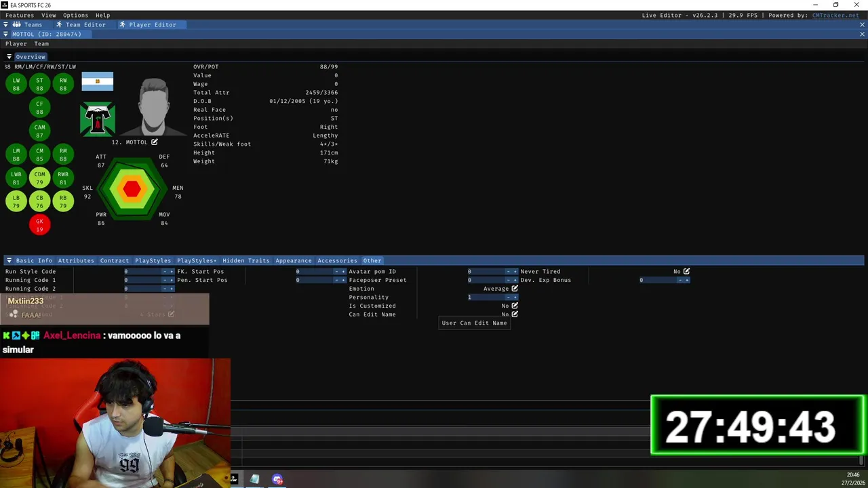Open the Basic Info tab list arrow
Viewport: 868px width, 488px height.
click(9, 260)
